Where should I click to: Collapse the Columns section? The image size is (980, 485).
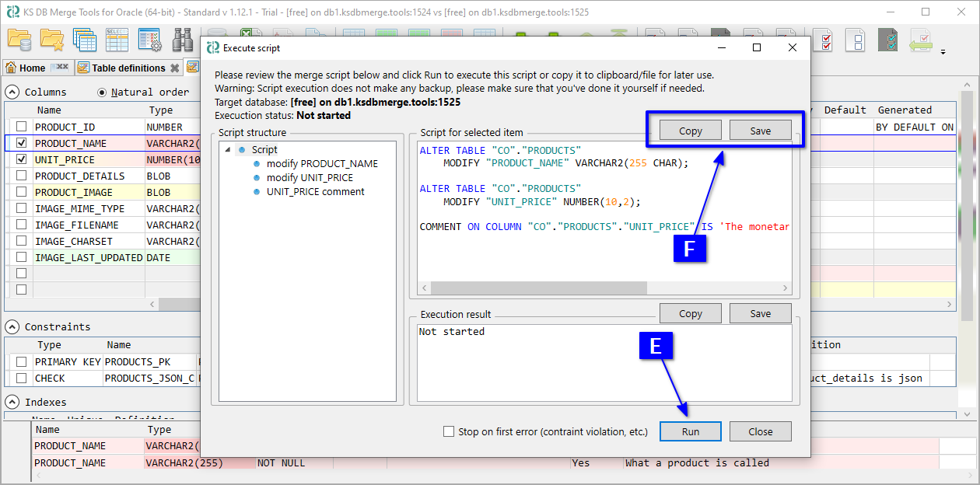12,92
